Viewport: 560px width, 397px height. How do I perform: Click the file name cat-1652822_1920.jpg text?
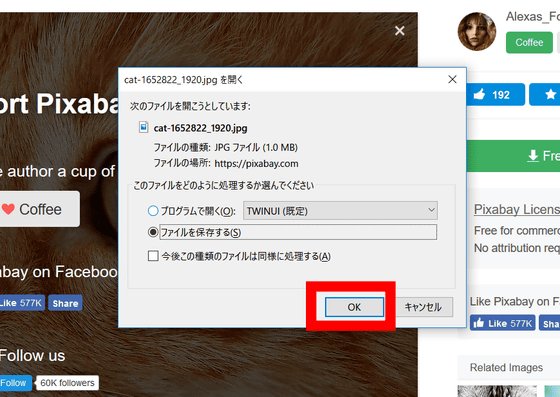(200, 128)
